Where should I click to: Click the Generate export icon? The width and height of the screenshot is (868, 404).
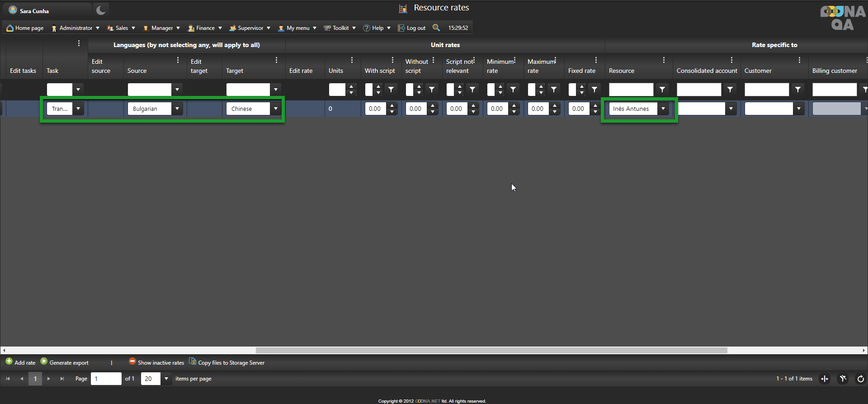coord(44,361)
